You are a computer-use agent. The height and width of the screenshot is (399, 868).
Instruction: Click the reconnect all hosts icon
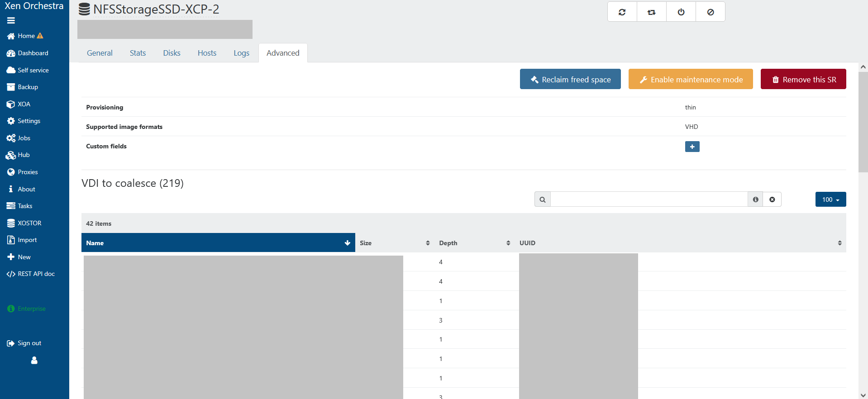651,12
